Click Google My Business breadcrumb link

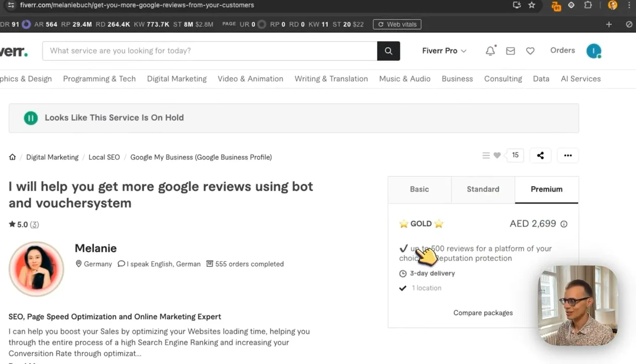(x=201, y=157)
